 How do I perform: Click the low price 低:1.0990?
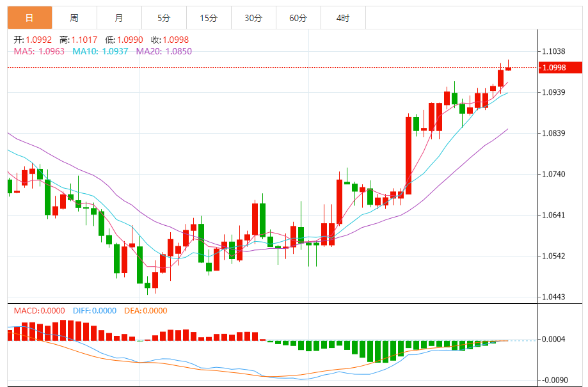pyautogui.click(x=124, y=40)
